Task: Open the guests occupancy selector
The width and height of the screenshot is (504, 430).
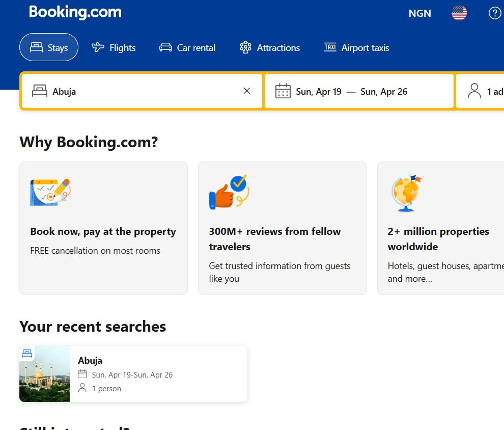Action: [x=480, y=91]
